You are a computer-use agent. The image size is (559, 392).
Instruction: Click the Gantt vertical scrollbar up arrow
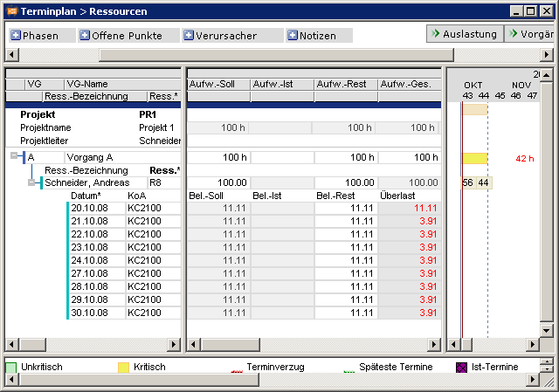[x=546, y=76]
